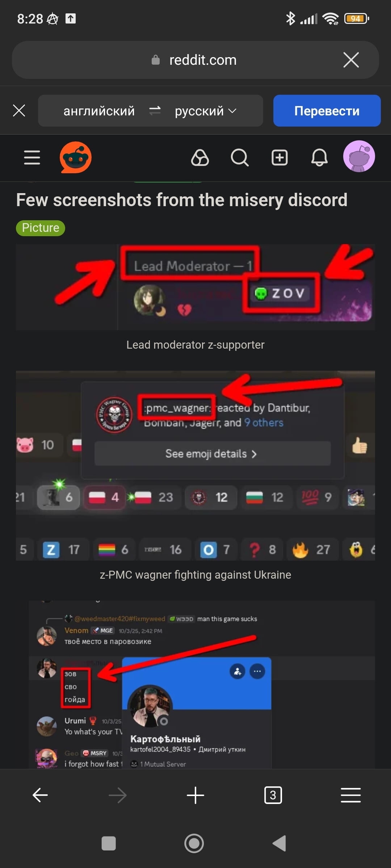Tap the Reddit Answers icon
This screenshot has height=868, width=391.
(200, 158)
